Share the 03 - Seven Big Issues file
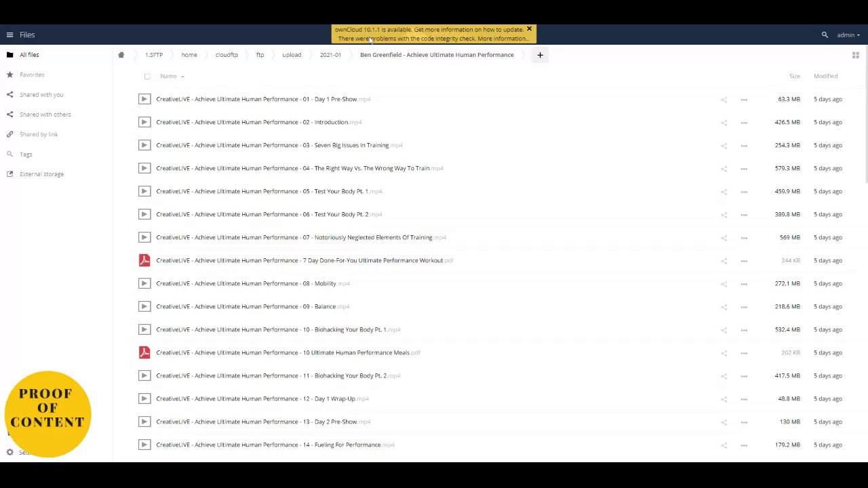 (724, 145)
